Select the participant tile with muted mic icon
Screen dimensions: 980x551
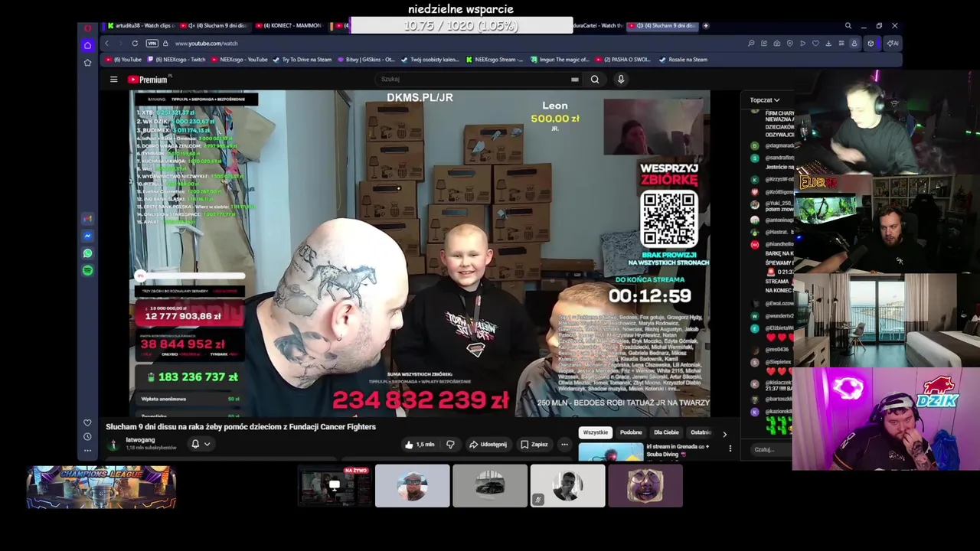(x=567, y=486)
